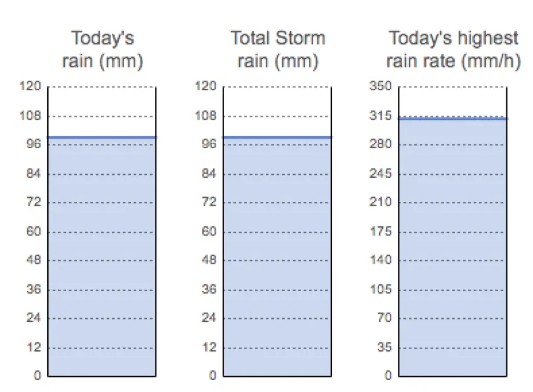
Task: Click the "Today's rain (mm)" chart title
Action: 102,50
